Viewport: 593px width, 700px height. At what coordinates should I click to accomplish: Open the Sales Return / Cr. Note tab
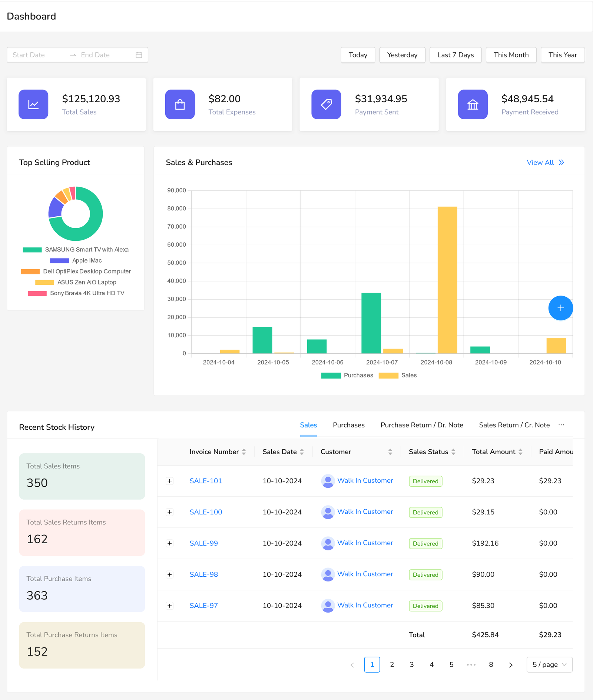click(514, 425)
